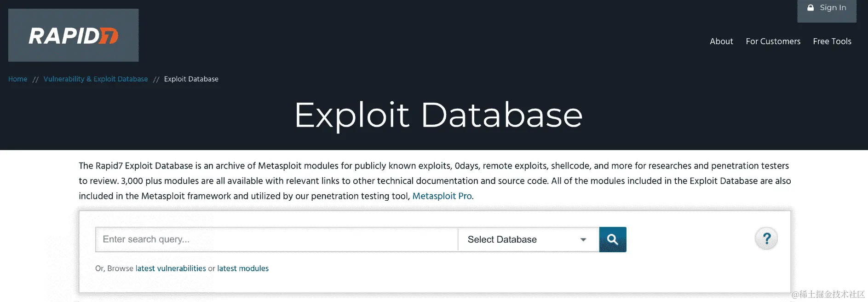The image size is (868, 302).
Task: Click the Rapid7 logo
Action: (74, 35)
